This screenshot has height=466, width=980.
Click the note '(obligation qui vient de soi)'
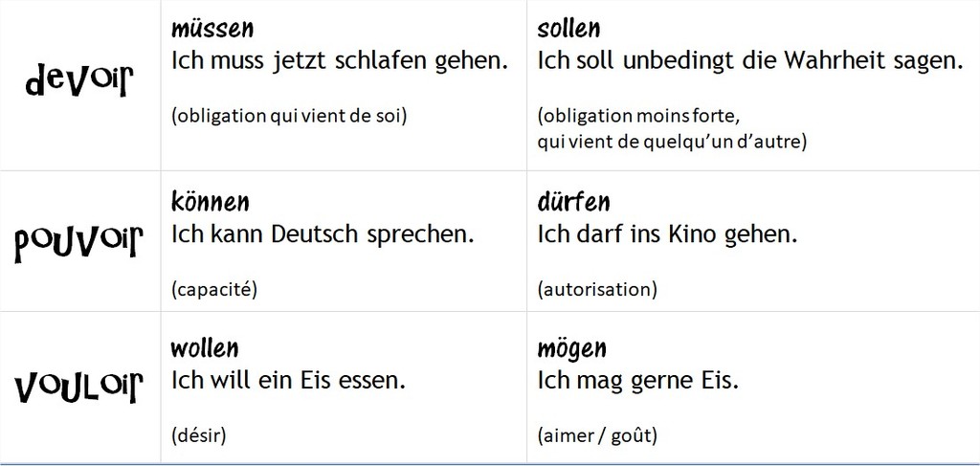point(289,117)
